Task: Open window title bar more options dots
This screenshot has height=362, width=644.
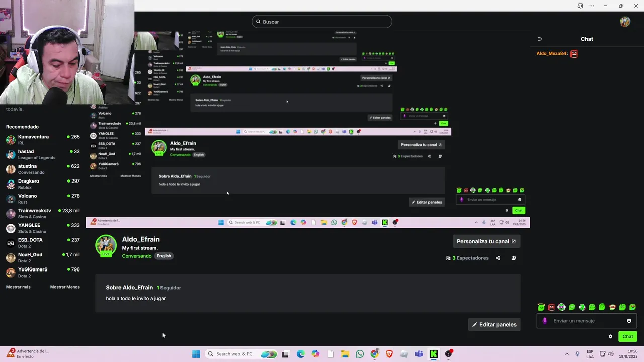Action: [592, 6]
